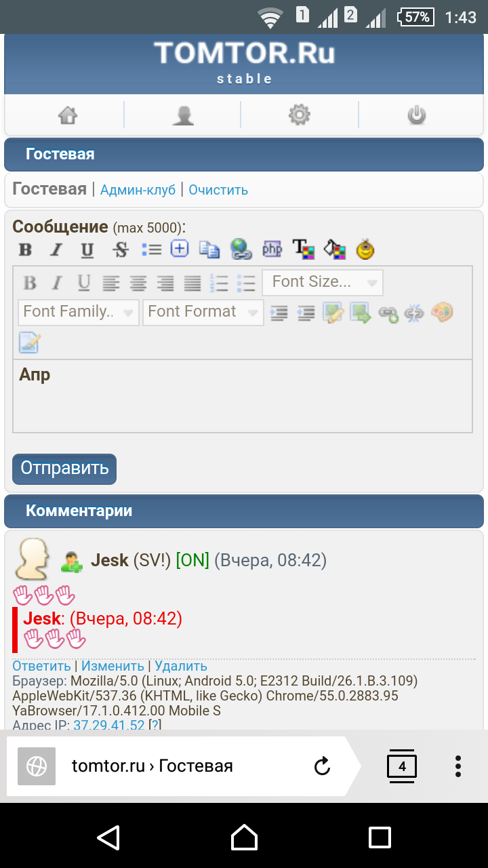Open the user profile icon
488x868 pixels.
point(183,115)
